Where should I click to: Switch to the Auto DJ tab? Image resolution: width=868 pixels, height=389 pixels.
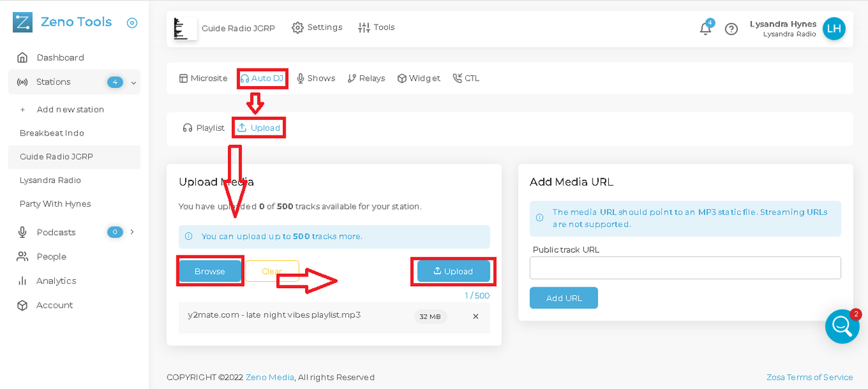tap(262, 79)
